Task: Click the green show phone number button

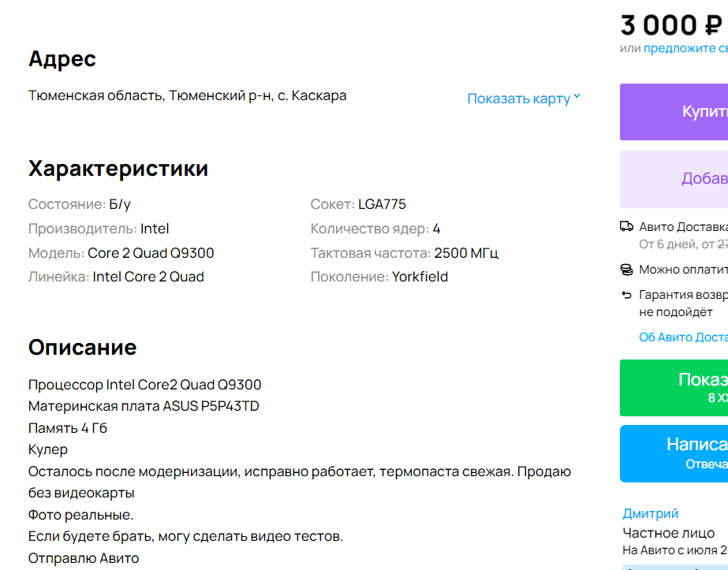Action: tap(674, 388)
